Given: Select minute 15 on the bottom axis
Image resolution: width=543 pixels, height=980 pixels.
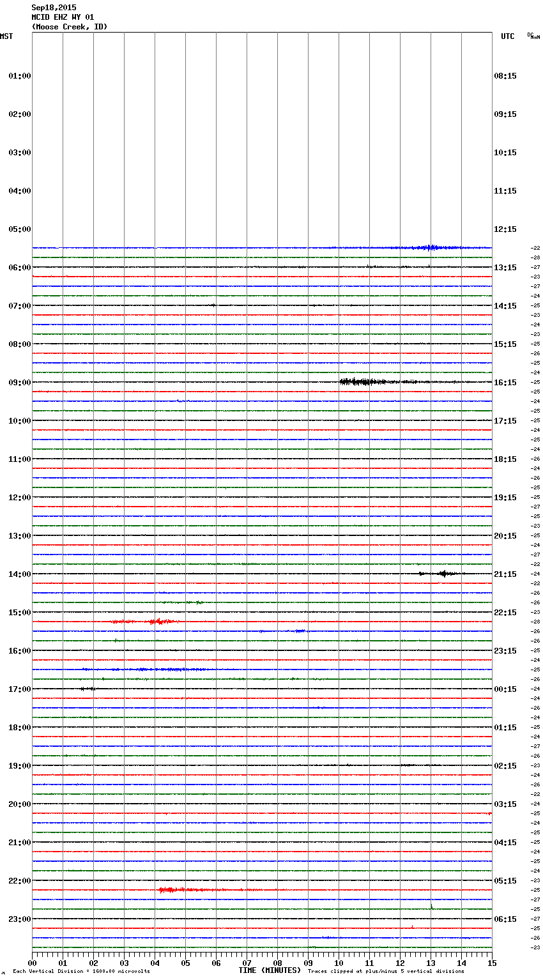Looking at the screenshot, I should coord(492,963).
